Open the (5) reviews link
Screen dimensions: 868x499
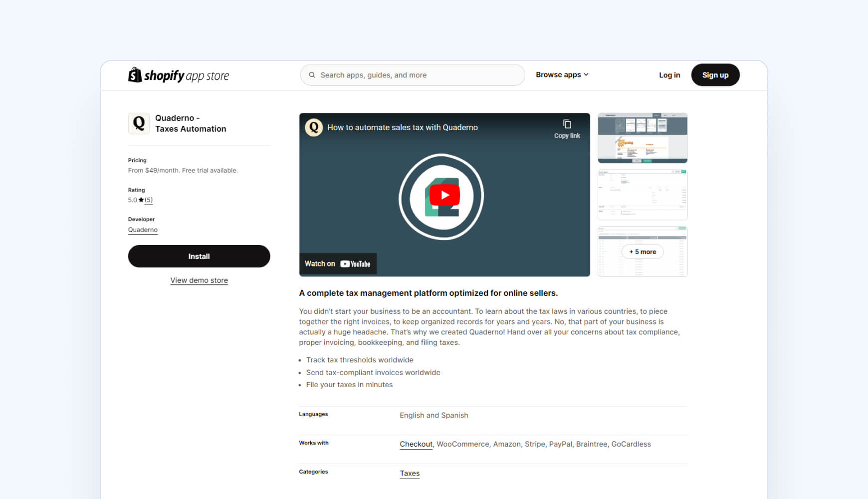[149, 200]
